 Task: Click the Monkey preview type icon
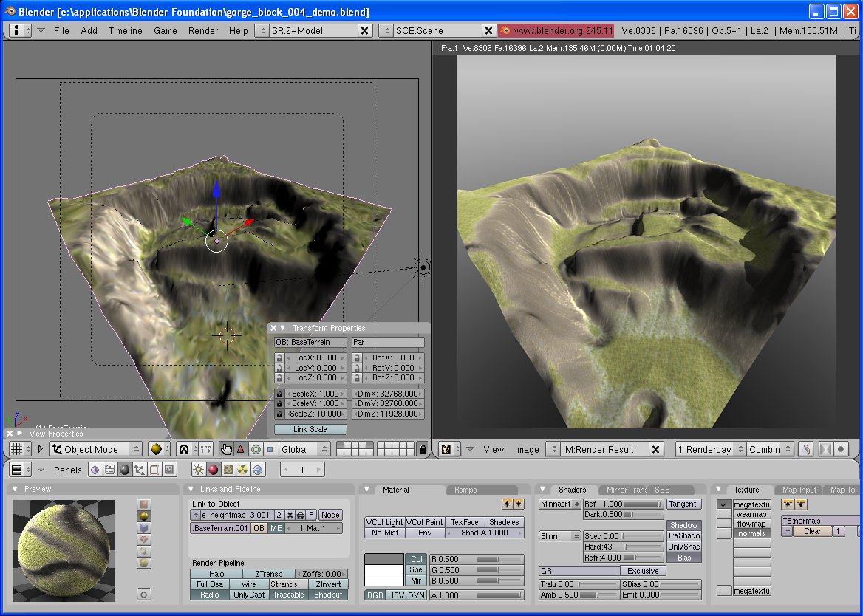tap(144, 540)
